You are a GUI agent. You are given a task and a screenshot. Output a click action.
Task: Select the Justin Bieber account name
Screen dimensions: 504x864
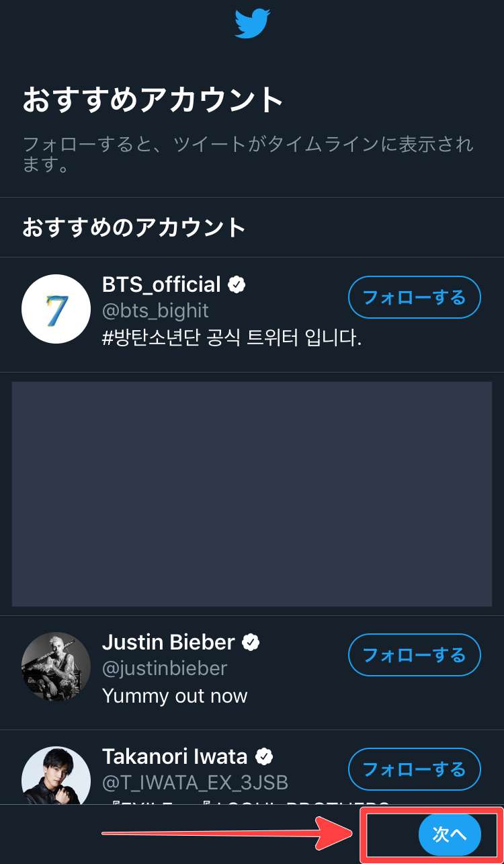click(x=168, y=643)
